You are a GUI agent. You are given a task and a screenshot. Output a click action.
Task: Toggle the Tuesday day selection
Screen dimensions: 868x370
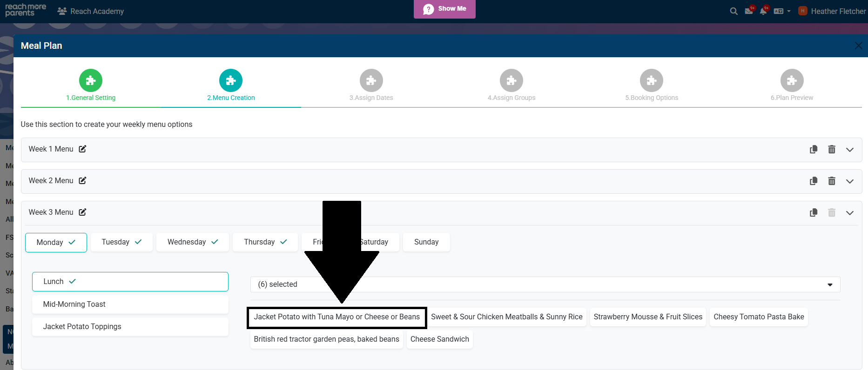coord(121,242)
